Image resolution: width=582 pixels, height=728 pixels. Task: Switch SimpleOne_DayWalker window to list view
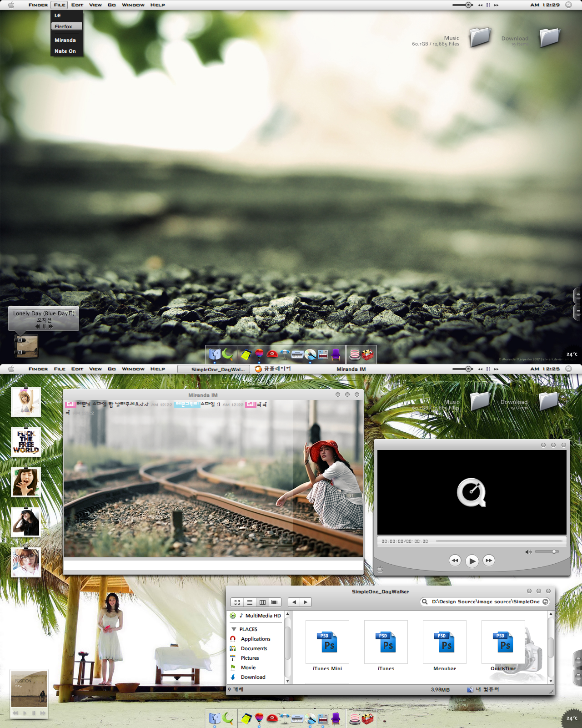pyautogui.click(x=250, y=602)
